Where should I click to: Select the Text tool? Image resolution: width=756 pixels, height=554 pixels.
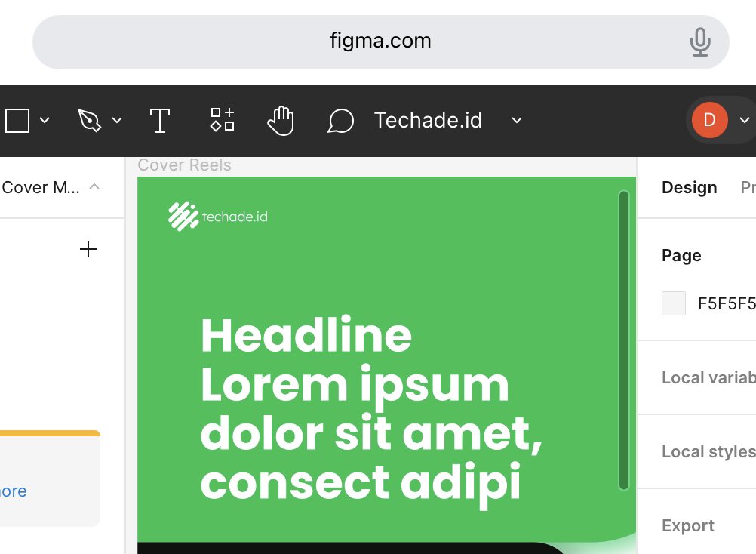coord(159,119)
